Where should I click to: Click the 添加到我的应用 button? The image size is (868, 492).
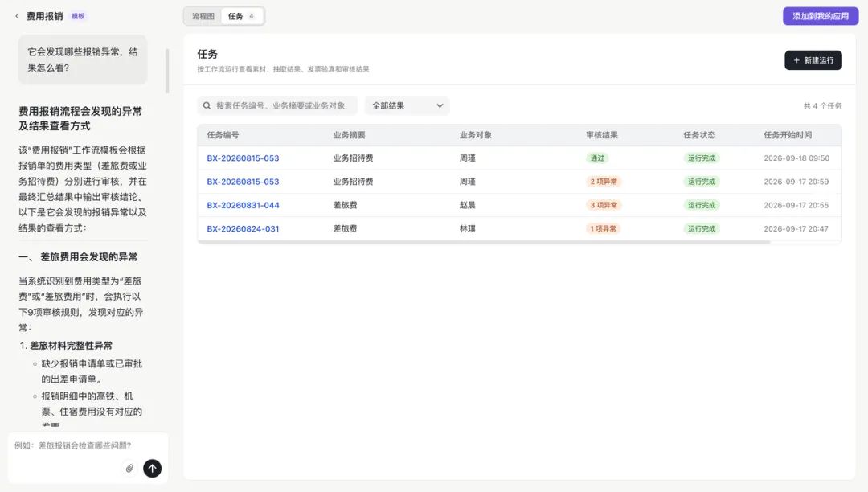coord(821,16)
